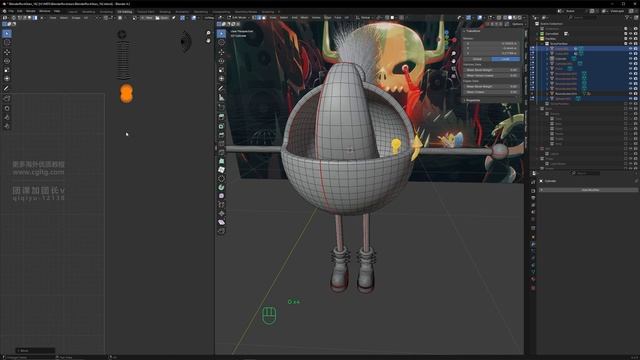Open the Mesh menu in 3D viewport
640x360 pixels.
click(x=304, y=18)
